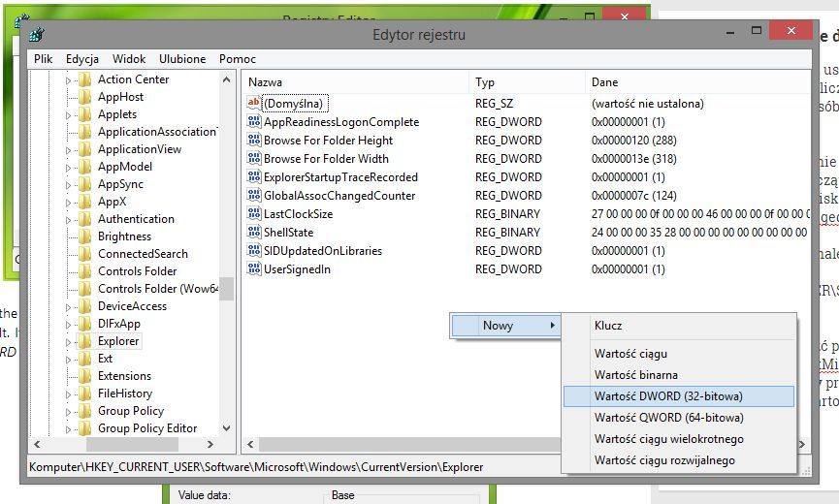Select Wartość binarna menu entry
Screen dimensions: 839x504
(679, 375)
